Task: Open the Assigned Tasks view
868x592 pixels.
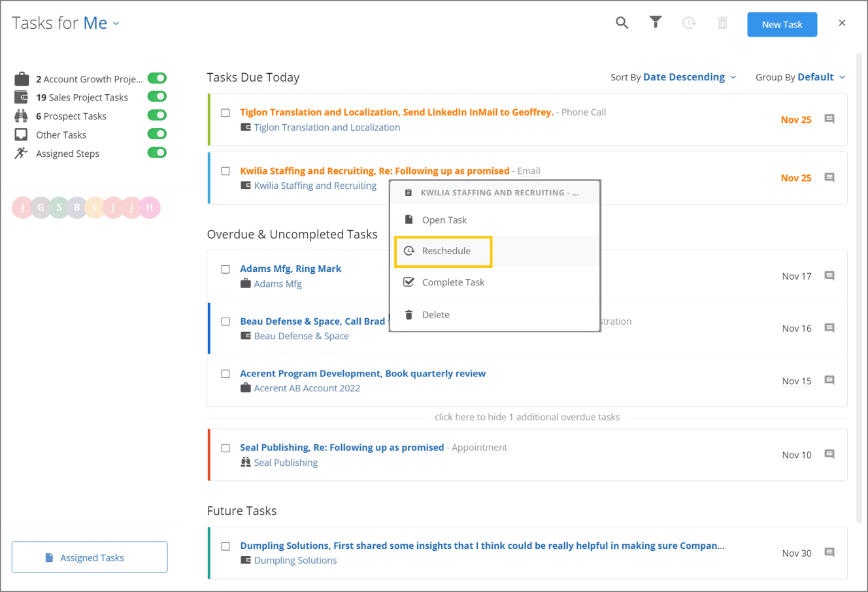Action: 89,557
